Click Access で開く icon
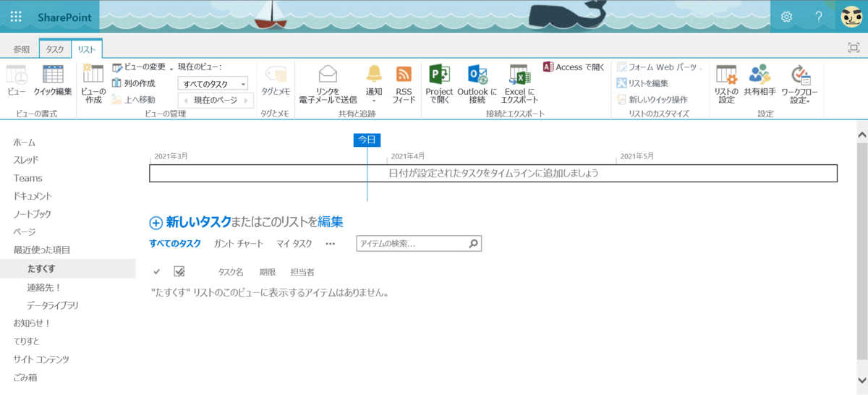This screenshot has width=868, height=395. click(x=574, y=67)
